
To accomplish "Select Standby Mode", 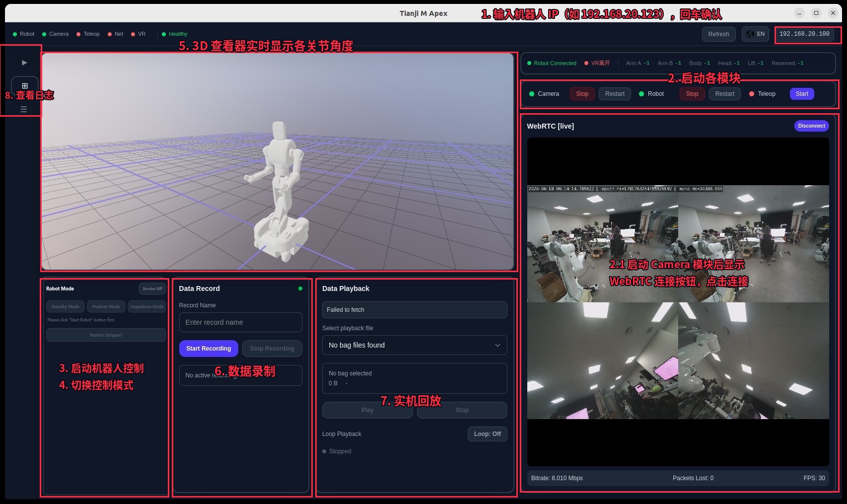I will pyautogui.click(x=66, y=306).
